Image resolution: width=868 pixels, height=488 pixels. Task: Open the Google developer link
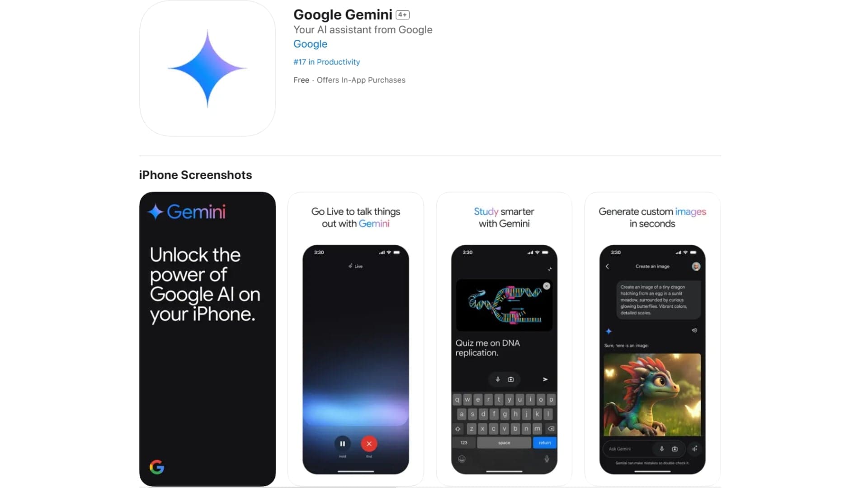click(310, 43)
